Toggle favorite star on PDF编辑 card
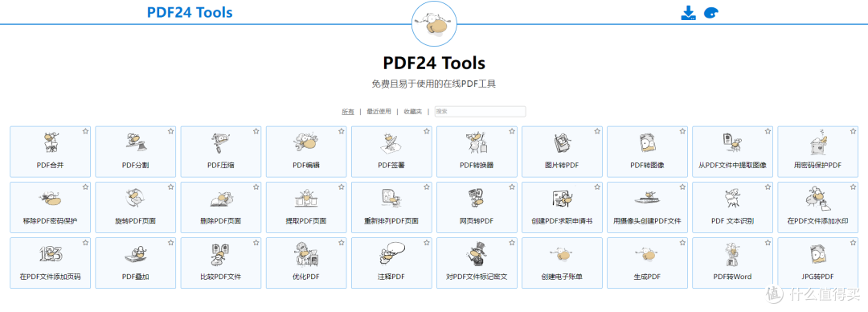Viewport: 868px width, 312px height. coord(342,131)
